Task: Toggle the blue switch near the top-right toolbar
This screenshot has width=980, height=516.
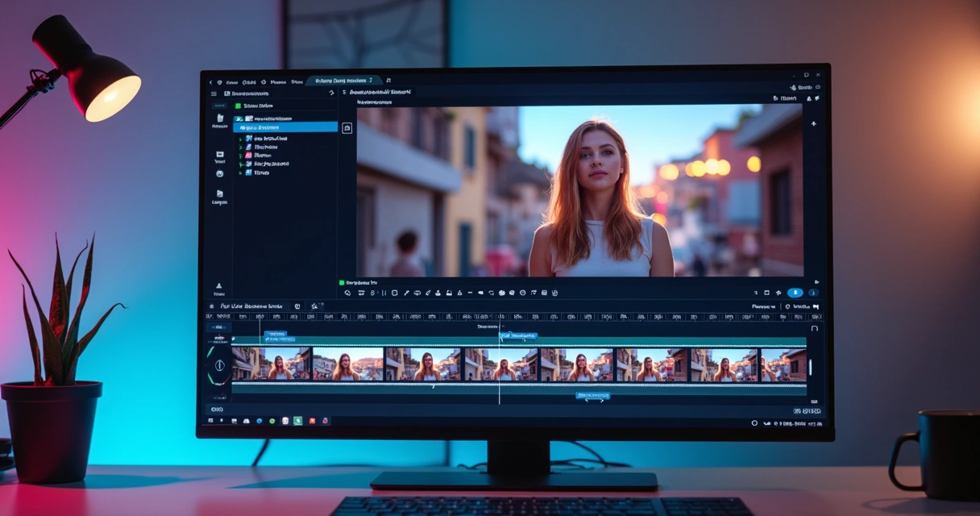Action: 795,293
